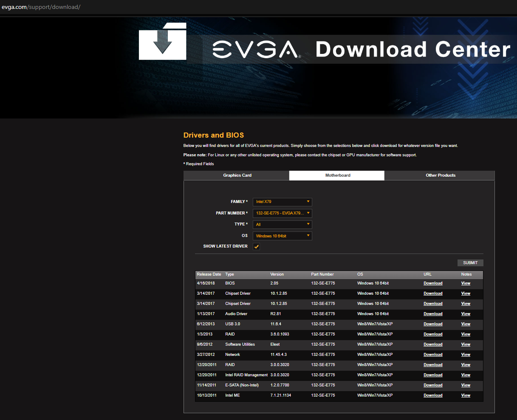The width and height of the screenshot is (517, 420).
Task: View notes for the Network row
Action: click(x=466, y=355)
